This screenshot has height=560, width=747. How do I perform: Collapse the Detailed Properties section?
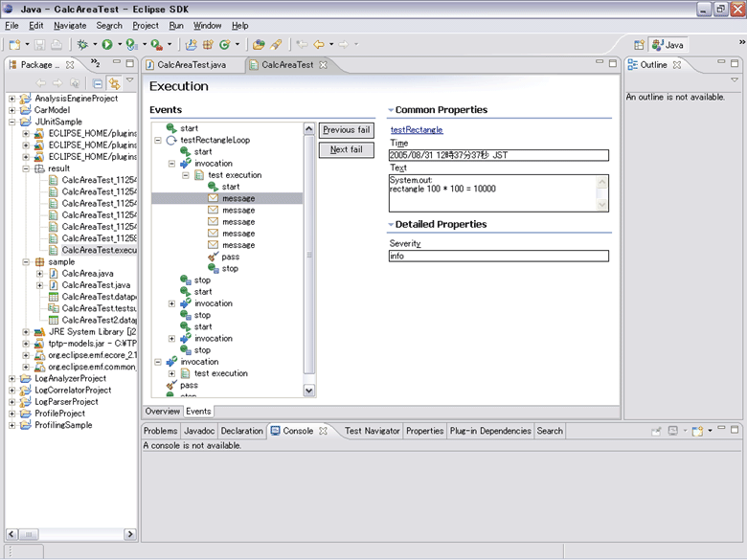click(391, 224)
